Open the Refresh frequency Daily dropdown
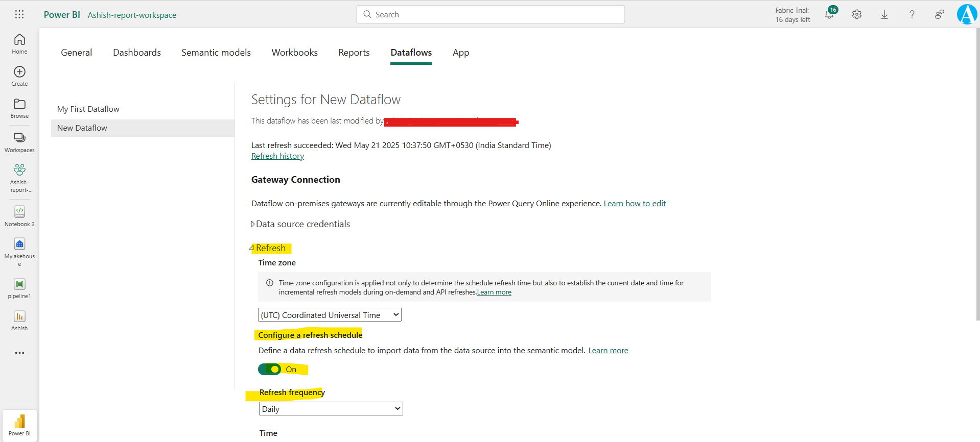 pyautogui.click(x=331, y=409)
